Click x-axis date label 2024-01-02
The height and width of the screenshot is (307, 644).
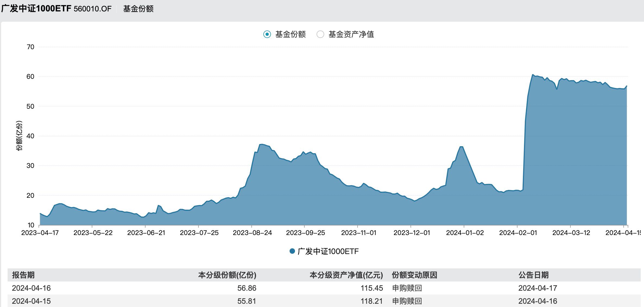point(465,233)
